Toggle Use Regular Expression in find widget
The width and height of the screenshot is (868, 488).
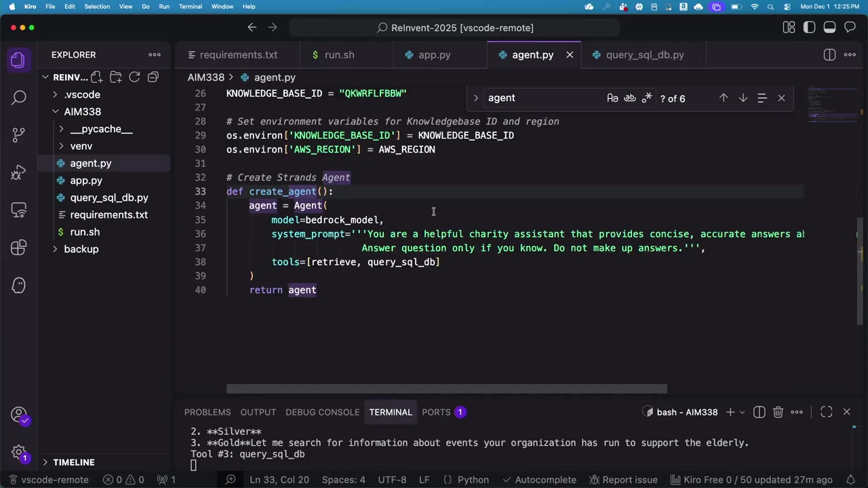click(x=647, y=98)
